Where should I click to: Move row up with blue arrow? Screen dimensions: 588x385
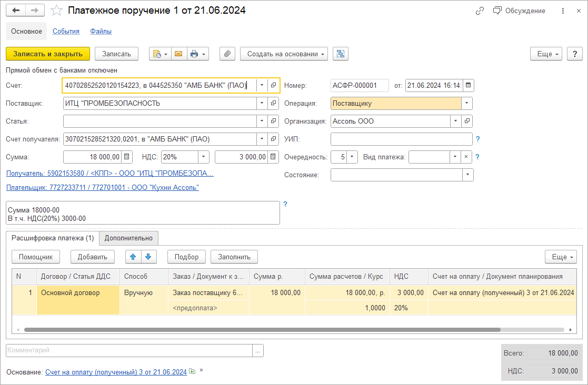pyautogui.click(x=133, y=257)
